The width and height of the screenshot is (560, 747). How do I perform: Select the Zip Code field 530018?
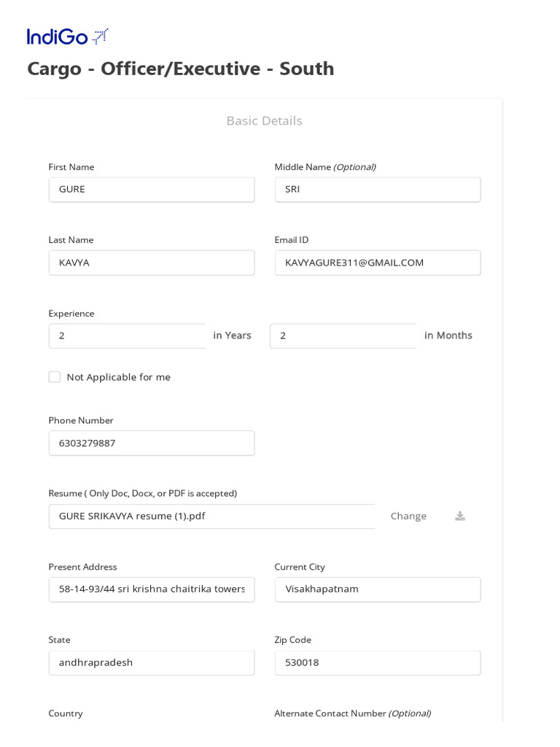tap(378, 662)
